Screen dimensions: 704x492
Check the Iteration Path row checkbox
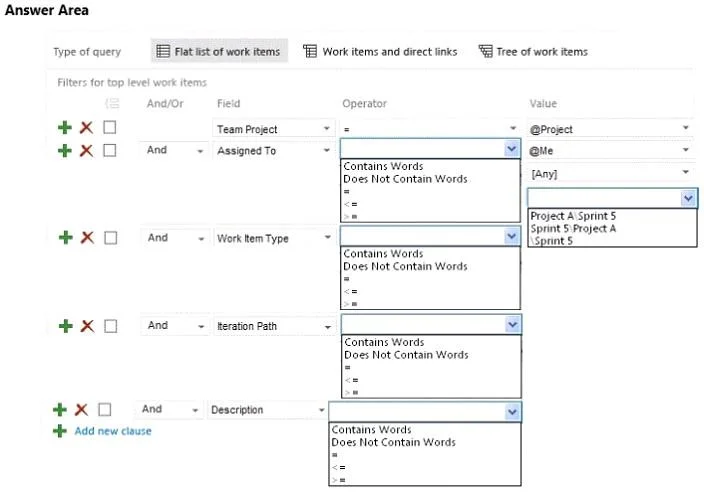[x=110, y=326]
